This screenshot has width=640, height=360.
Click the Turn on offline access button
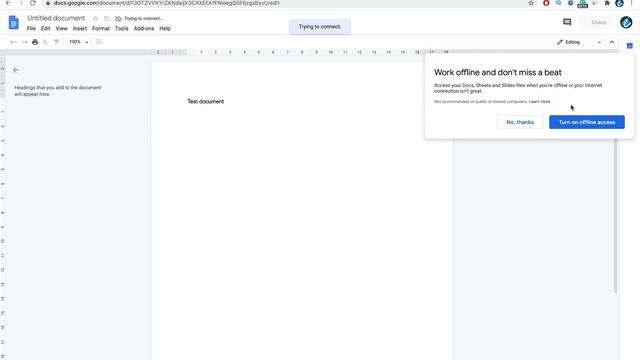point(587,122)
